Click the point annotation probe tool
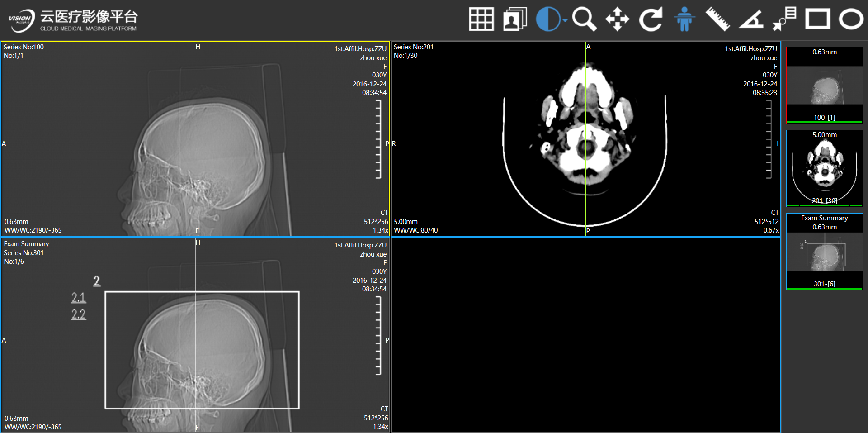This screenshot has width=868, height=433. (784, 19)
